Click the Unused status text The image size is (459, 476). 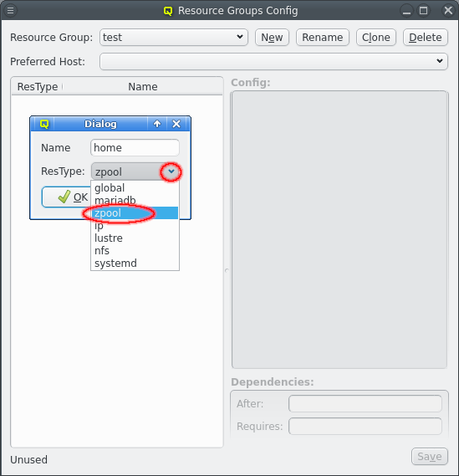28,459
